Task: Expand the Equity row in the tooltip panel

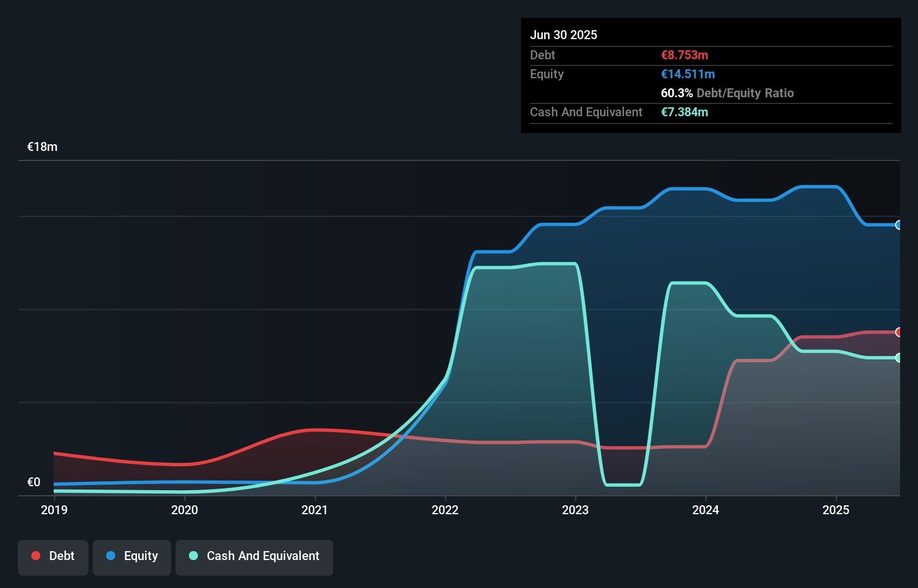Action: (x=546, y=73)
